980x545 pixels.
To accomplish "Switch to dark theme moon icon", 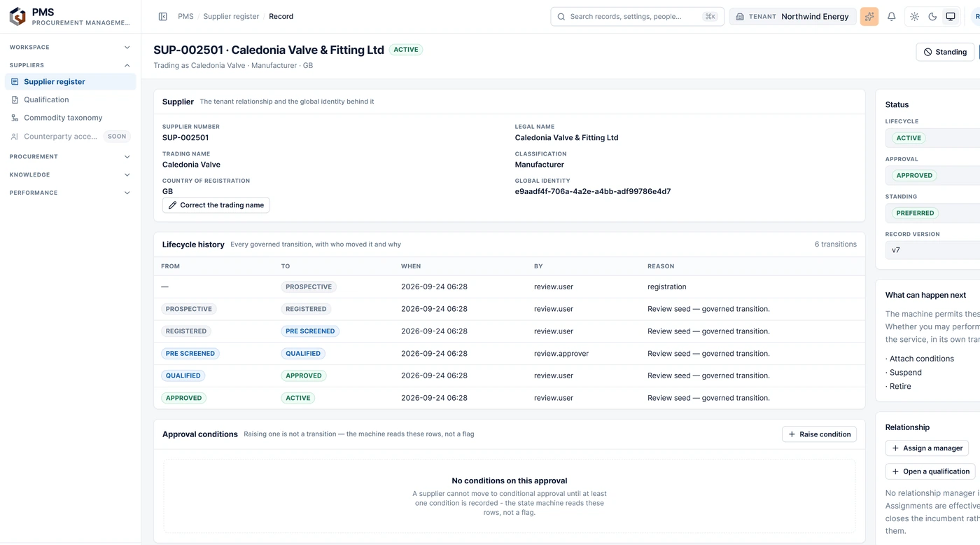I will (932, 16).
